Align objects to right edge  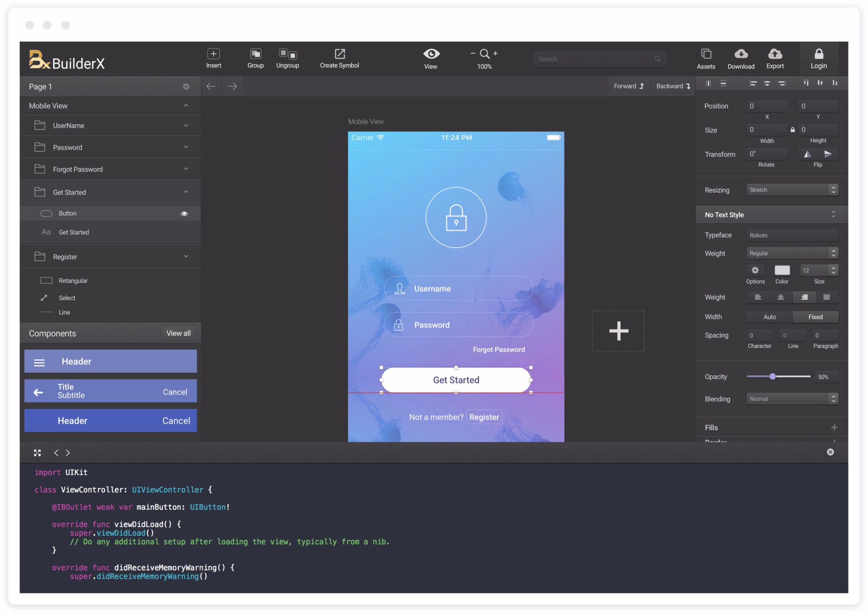[x=782, y=83]
